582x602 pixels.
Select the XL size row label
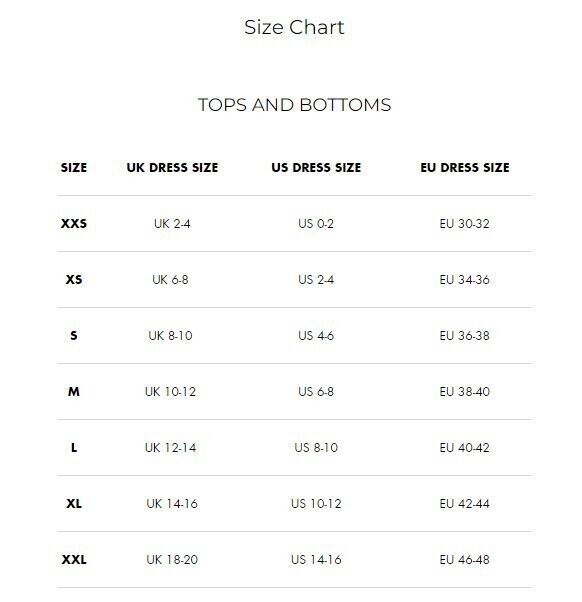pyautogui.click(x=74, y=504)
